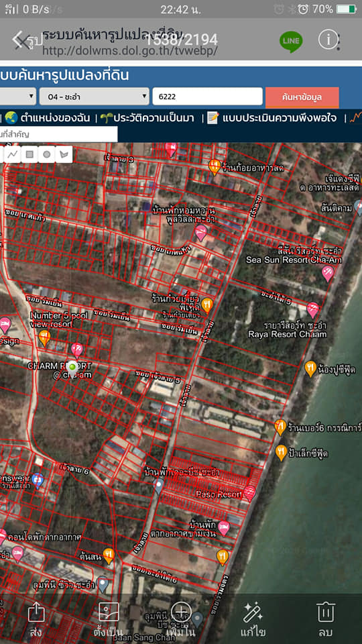The image size is (362, 644).
Task: Click ซอย เจ้าลาย 5 street label
Action: [x=158, y=376]
